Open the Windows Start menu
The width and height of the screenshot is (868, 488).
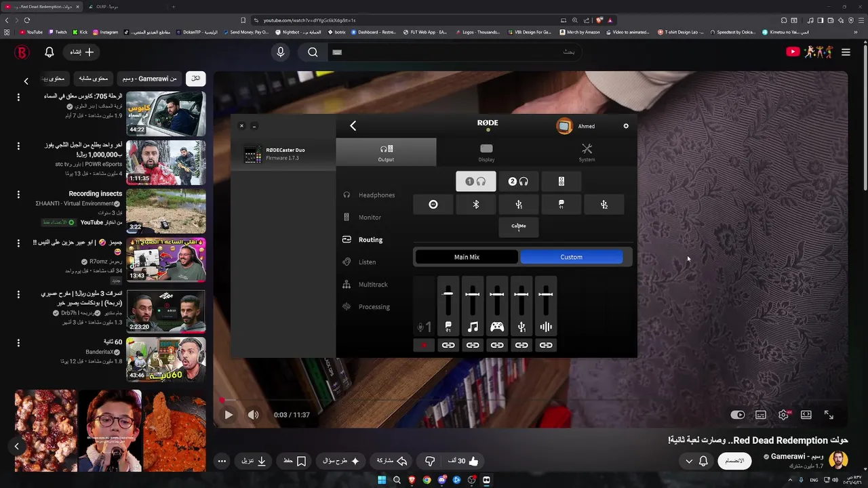(x=382, y=480)
